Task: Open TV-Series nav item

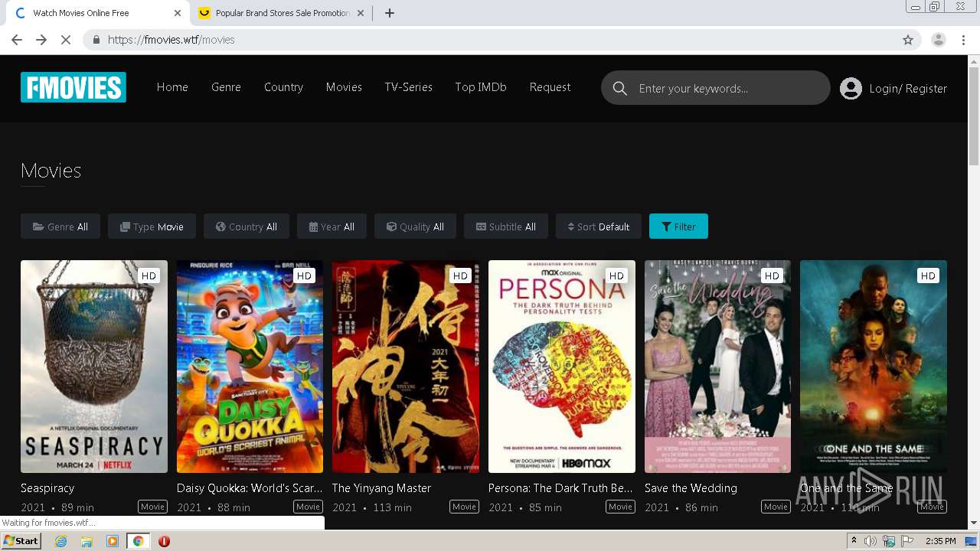Action: (408, 87)
